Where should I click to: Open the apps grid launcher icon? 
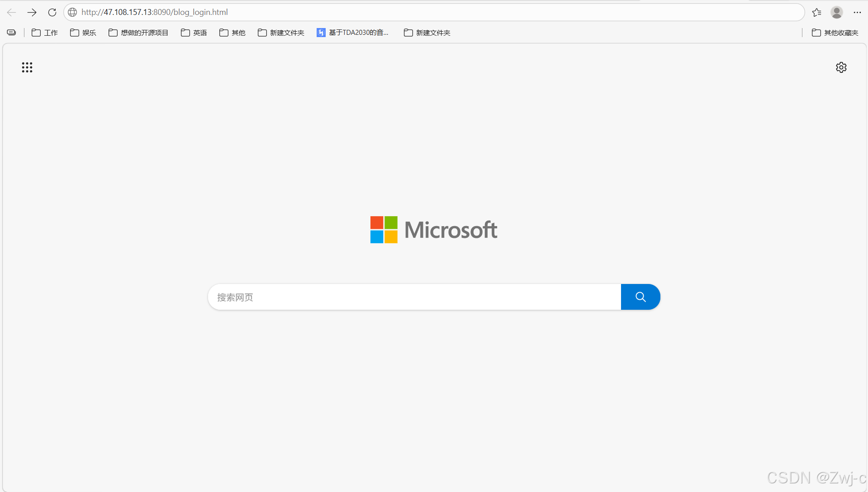[27, 67]
